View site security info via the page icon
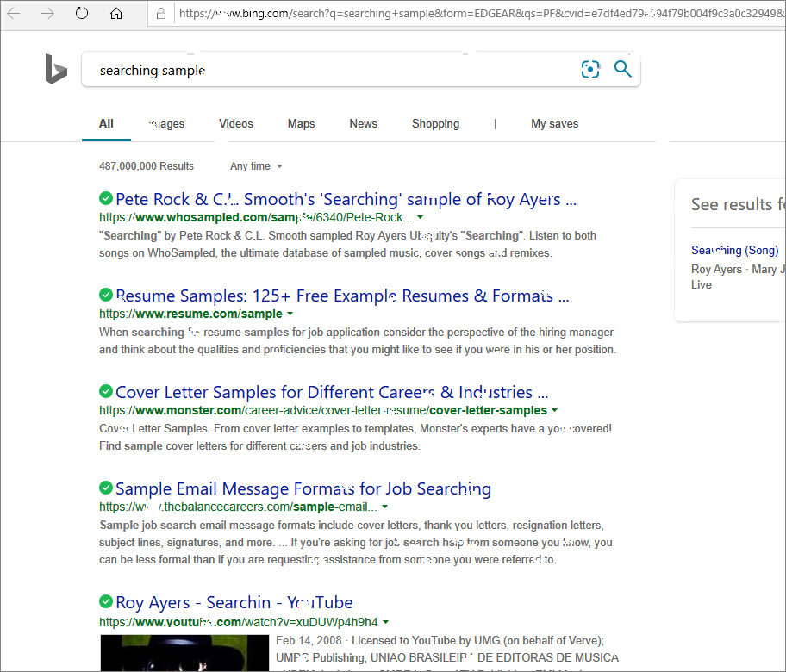The image size is (786, 672). 160,14
